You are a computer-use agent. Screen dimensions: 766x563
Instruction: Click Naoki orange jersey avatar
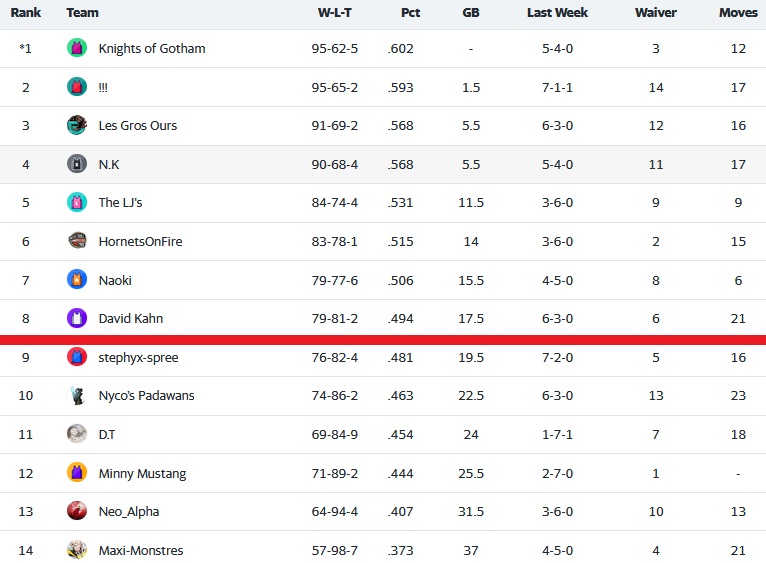[77, 280]
